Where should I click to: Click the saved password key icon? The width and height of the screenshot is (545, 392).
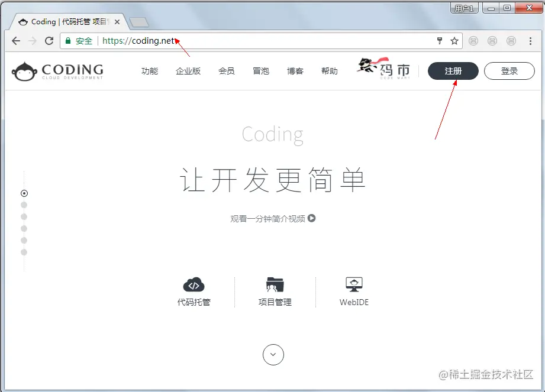coord(439,41)
